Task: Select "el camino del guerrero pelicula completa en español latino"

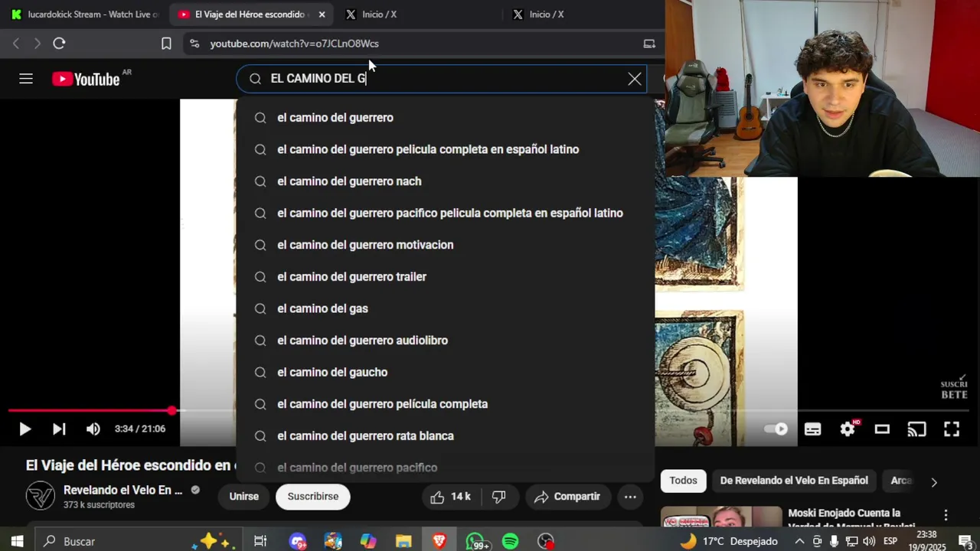Action: click(446, 149)
